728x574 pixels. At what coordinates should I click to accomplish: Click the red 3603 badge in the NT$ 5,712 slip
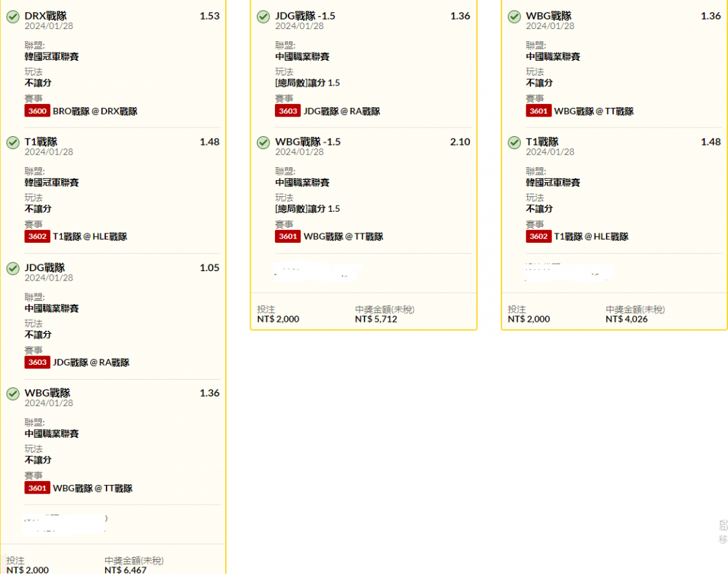(x=288, y=111)
